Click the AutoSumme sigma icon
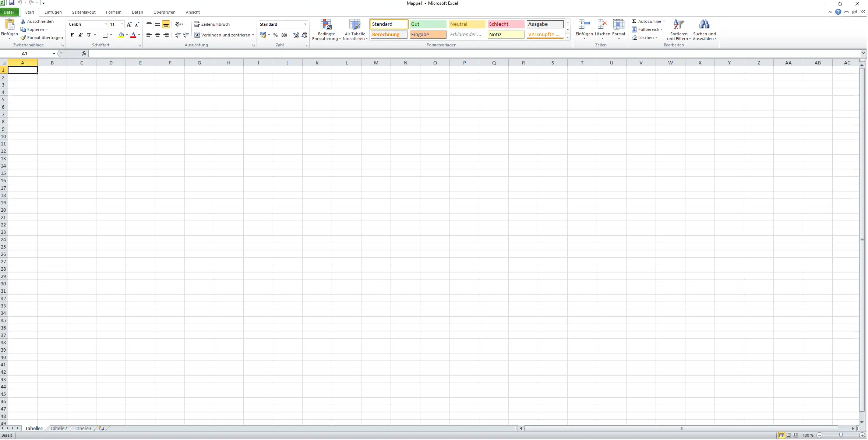Screen dimensions: 868x440 [x=634, y=21]
